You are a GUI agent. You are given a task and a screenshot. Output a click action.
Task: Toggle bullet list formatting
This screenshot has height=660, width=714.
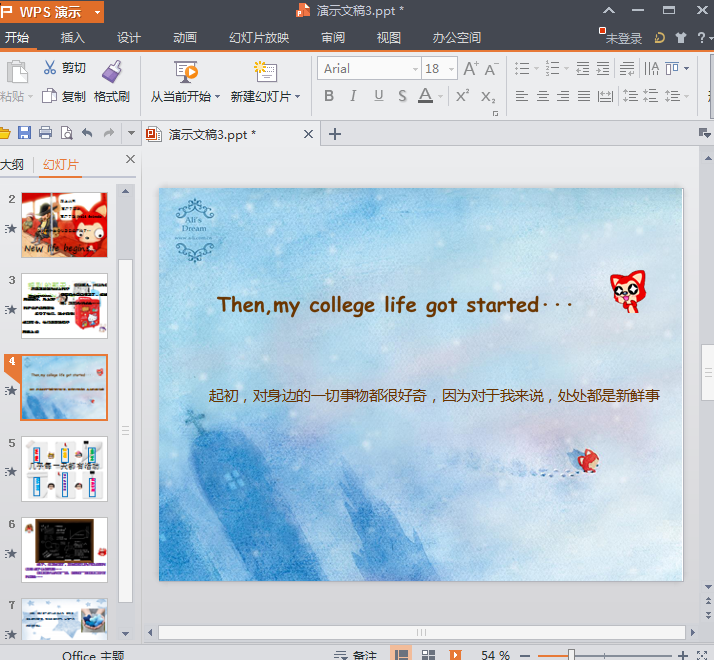tap(522, 69)
